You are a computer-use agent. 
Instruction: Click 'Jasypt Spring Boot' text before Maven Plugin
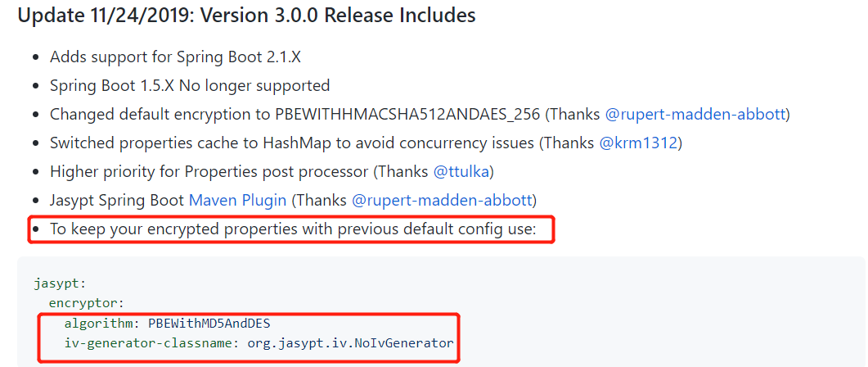(117, 200)
